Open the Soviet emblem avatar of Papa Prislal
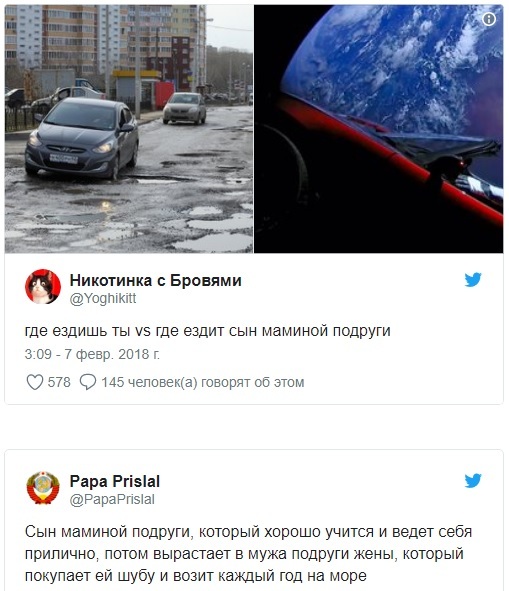Image resolution: width=509 pixels, height=591 pixels. click(43, 488)
